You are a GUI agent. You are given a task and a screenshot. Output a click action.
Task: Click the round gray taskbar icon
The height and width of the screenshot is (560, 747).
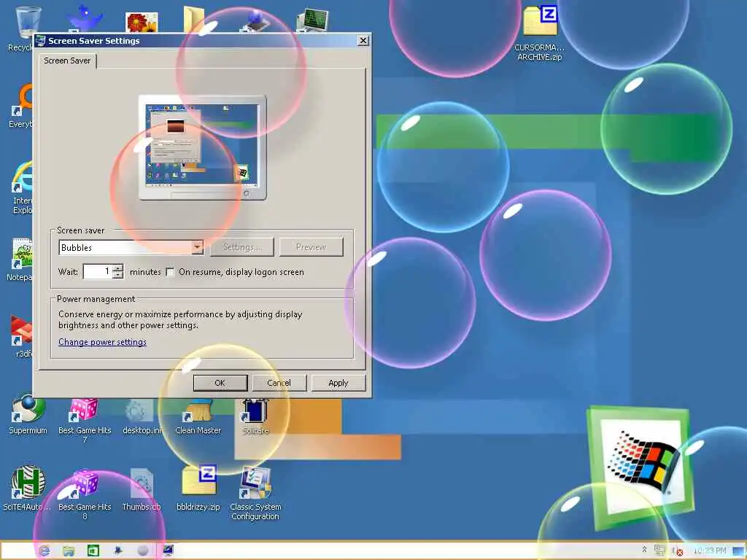click(143, 551)
